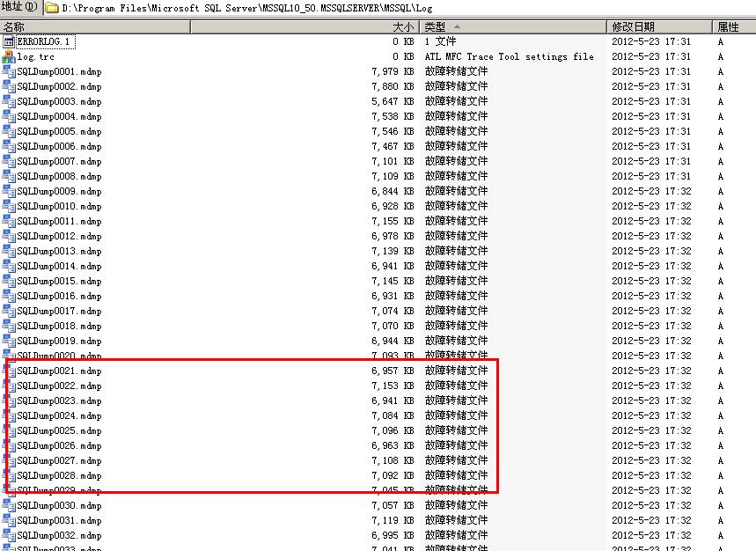Click modified date of SQLDump0009.mdmp
Viewport: 756px width, 551px height.
pos(651,191)
